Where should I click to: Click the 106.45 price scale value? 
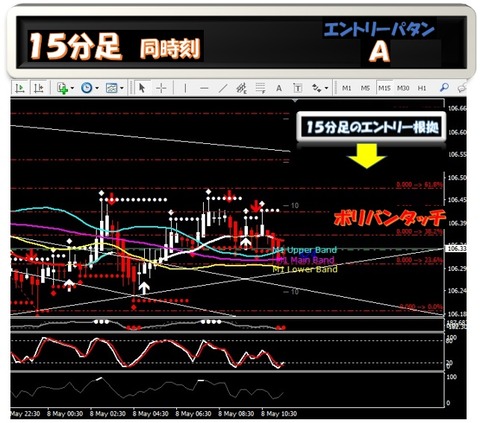coord(457,200)
